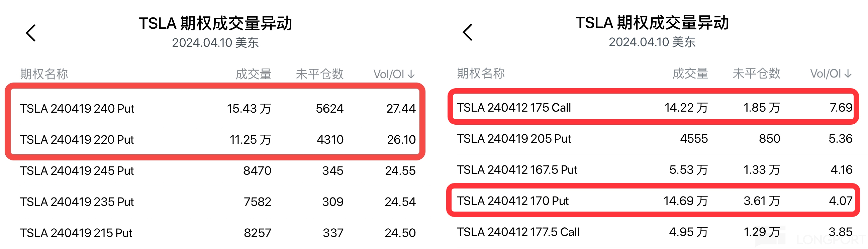Viewport: 868px width, 249px height.
Task: Click right panel 期权名称 column header
Action: (x=481, y=73)
